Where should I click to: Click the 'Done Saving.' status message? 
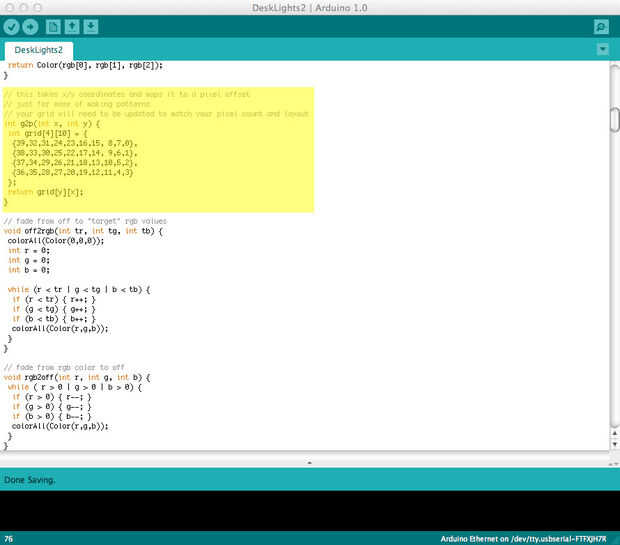30,480
